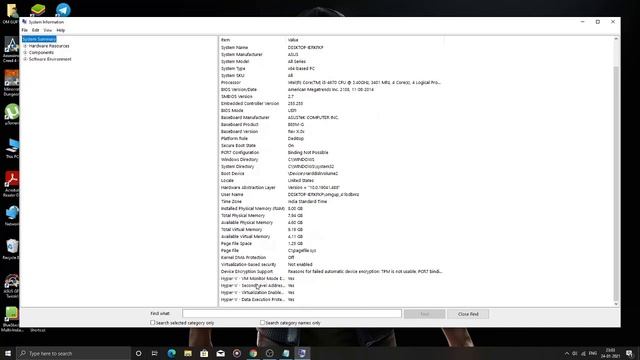Select the Installed Physical Memory (RAM) row

[331, 209]
